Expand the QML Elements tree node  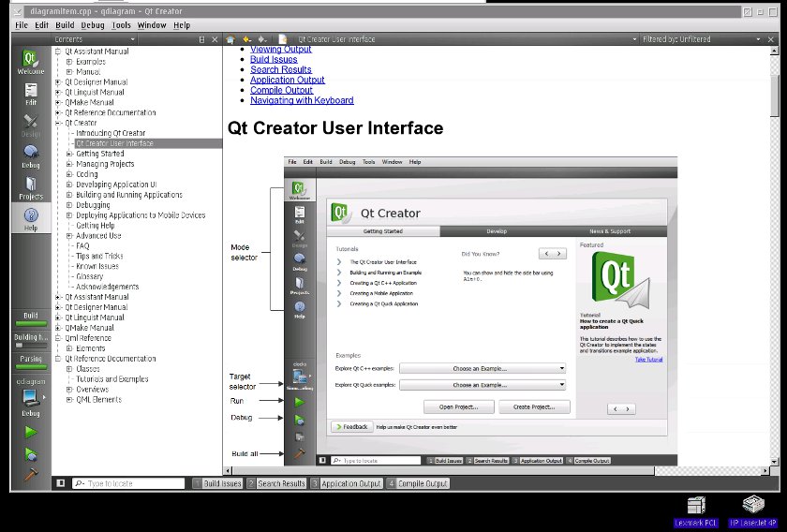[69, 400]
